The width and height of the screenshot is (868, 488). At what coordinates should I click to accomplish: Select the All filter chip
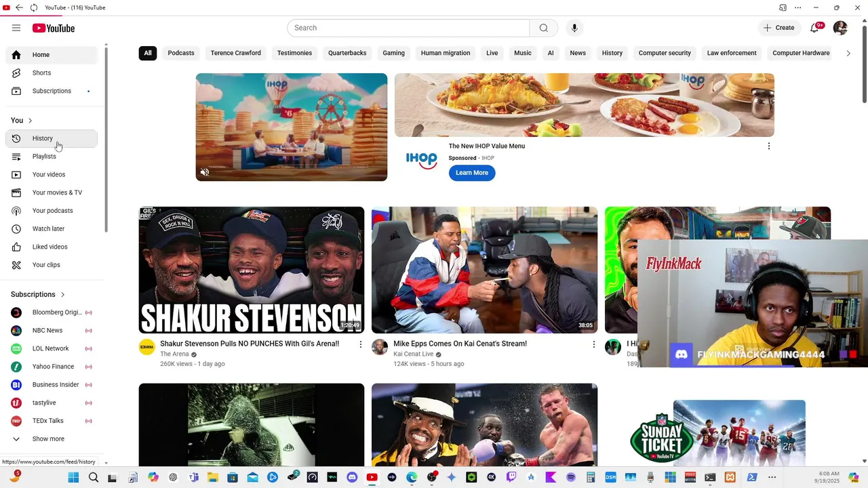click(x=148, y=53)
